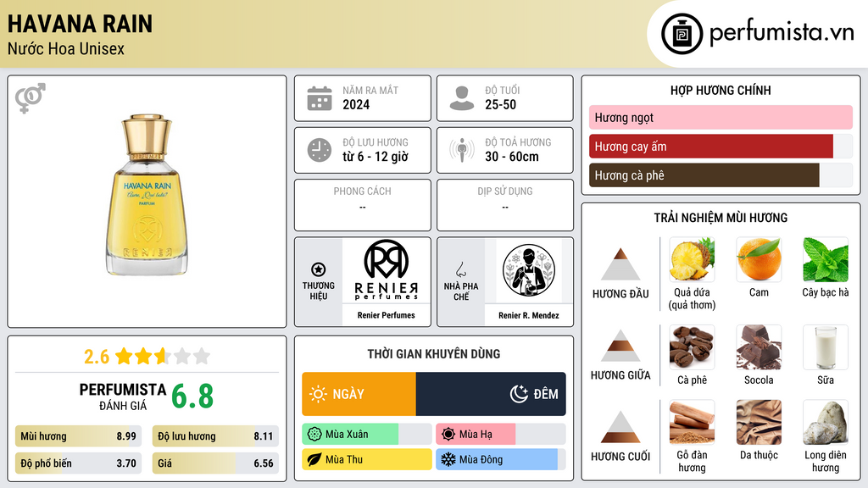Click the Hương cay ấm accord bar
The width and height of the screenshot is (868, 488).
coord(721,146)
